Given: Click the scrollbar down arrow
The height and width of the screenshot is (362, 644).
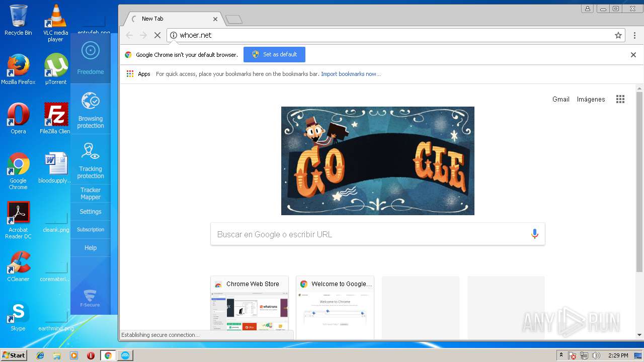Looking at the screenshot, I should pos(639,335).
